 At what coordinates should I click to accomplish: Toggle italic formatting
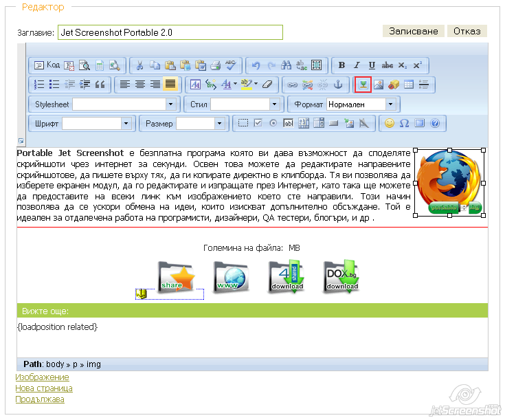click(357, 65)
